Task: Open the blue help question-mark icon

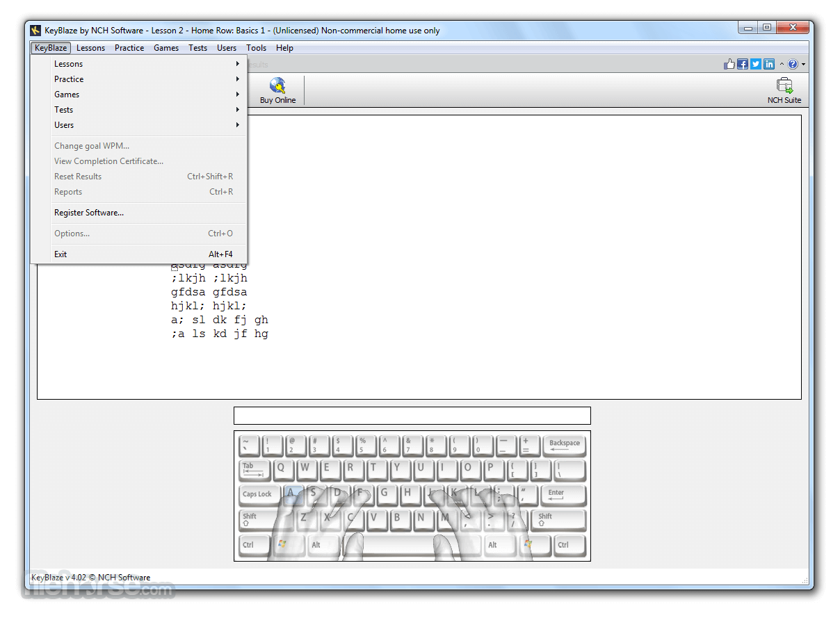Action: 793,64
